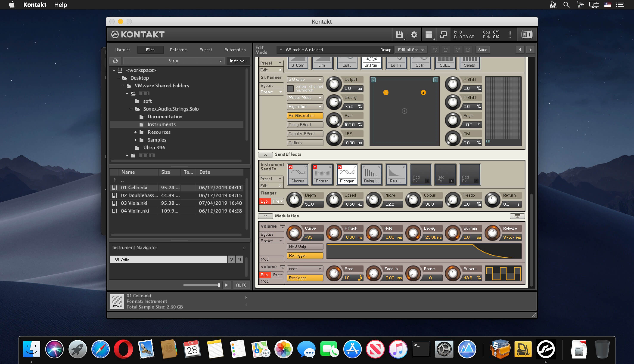Open the Kontakt save/load disk menu
The height and width of the screenshot is (364, 634).
(x=399, y=34)
